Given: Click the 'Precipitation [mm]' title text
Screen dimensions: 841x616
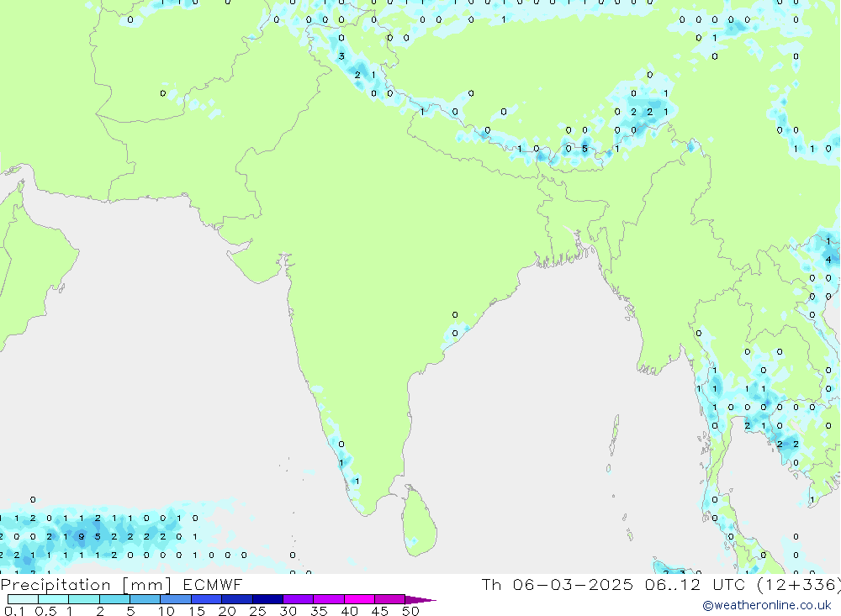Looking at the screenshot, I should coord(86,585).
